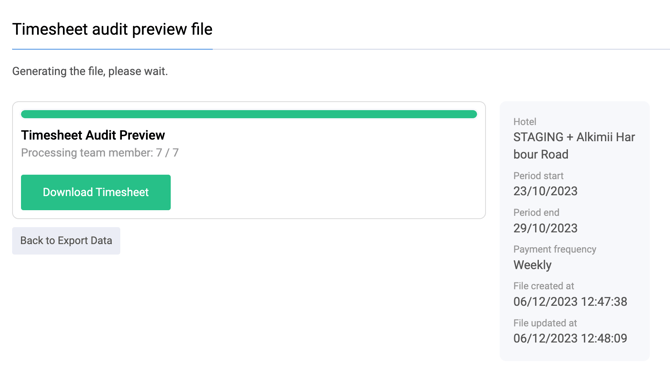This screenshot has width=670, height=376.
Task: Click the Period start date 23/10/2023
Action: (x=545, y=191)
